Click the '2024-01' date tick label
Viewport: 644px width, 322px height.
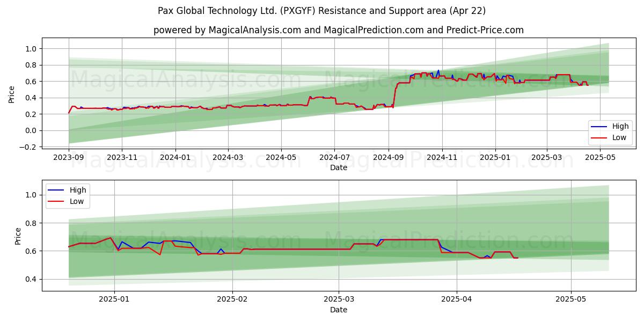(x=175, y=158)
